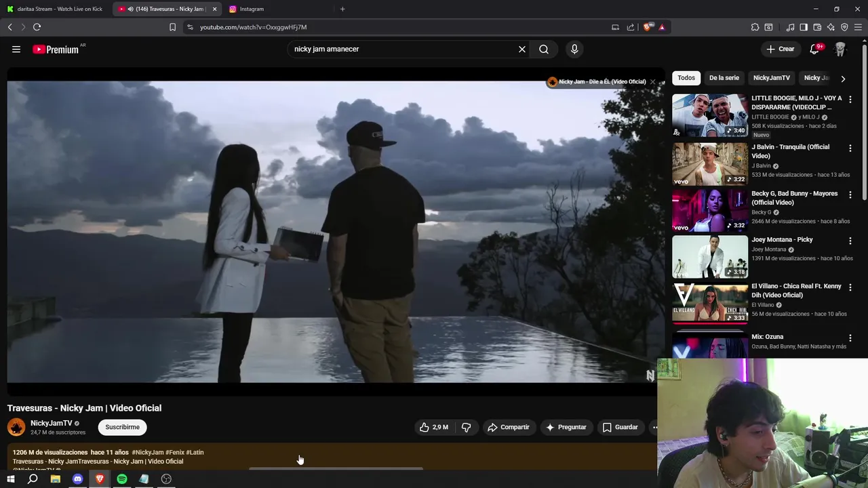Open the browser extensions puzzle icon
Viewport: 868px width, 488px height.
[755, 27]
